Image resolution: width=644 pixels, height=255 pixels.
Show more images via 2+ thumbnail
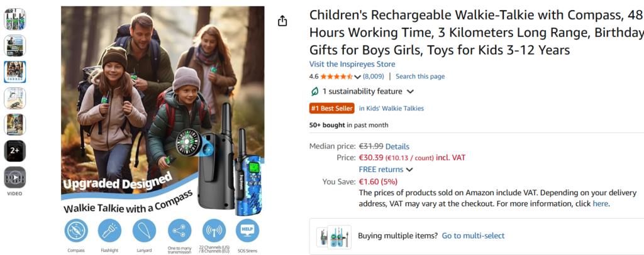pos(15,151)
